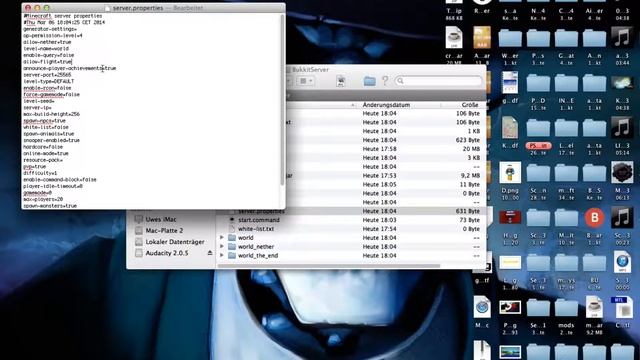Open the mods folder on desktop
The height and width of the screenshot is (360, 640).
pos(566,308)
